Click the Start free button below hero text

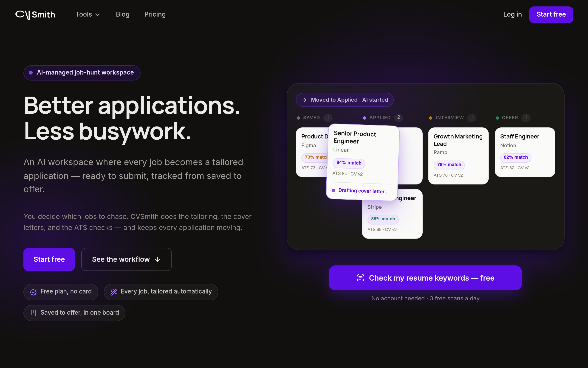pos(49,259)
